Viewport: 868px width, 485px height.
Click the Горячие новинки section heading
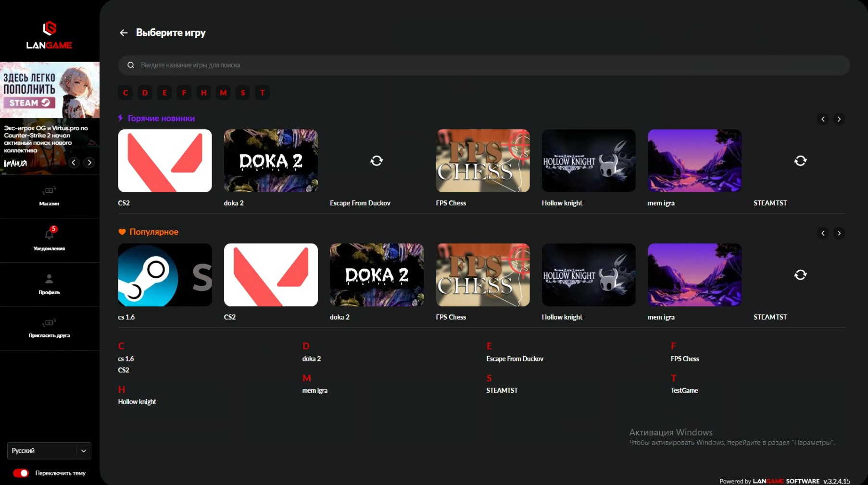pos(161,118)
